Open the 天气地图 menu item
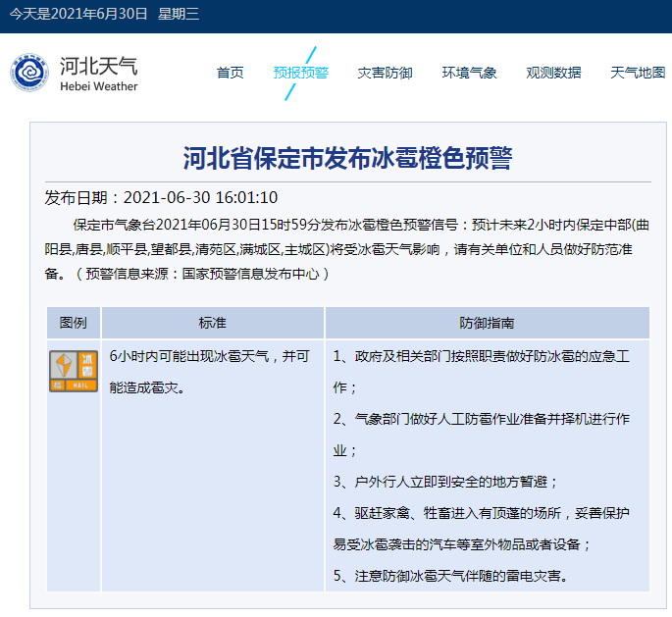The image size is (672, 617). (638, 73)
